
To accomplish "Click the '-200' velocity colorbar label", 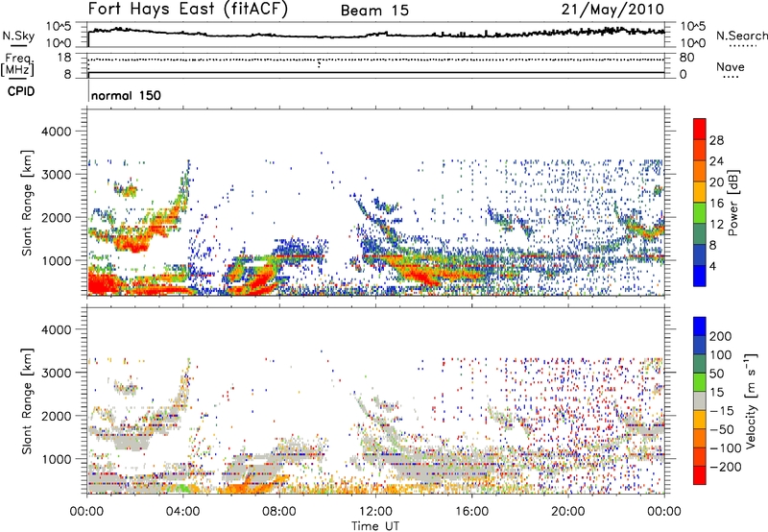I will click(725, 467).
